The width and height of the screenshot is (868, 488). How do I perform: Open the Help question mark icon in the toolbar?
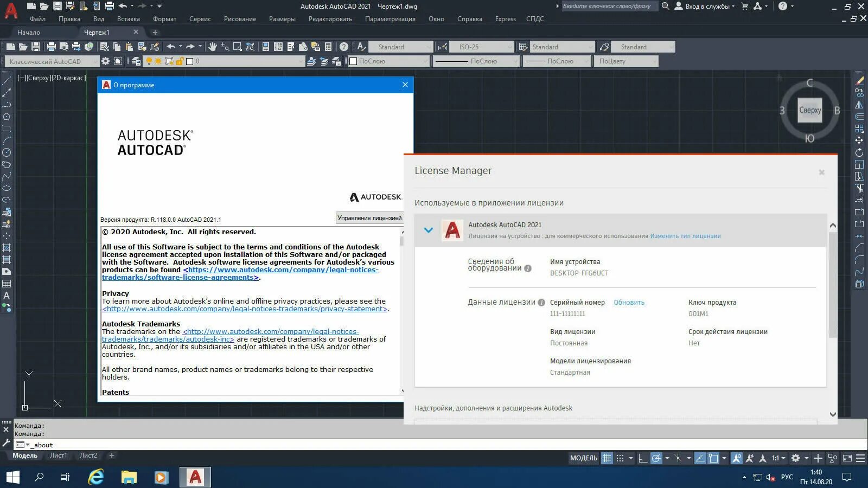click(343, 47)
